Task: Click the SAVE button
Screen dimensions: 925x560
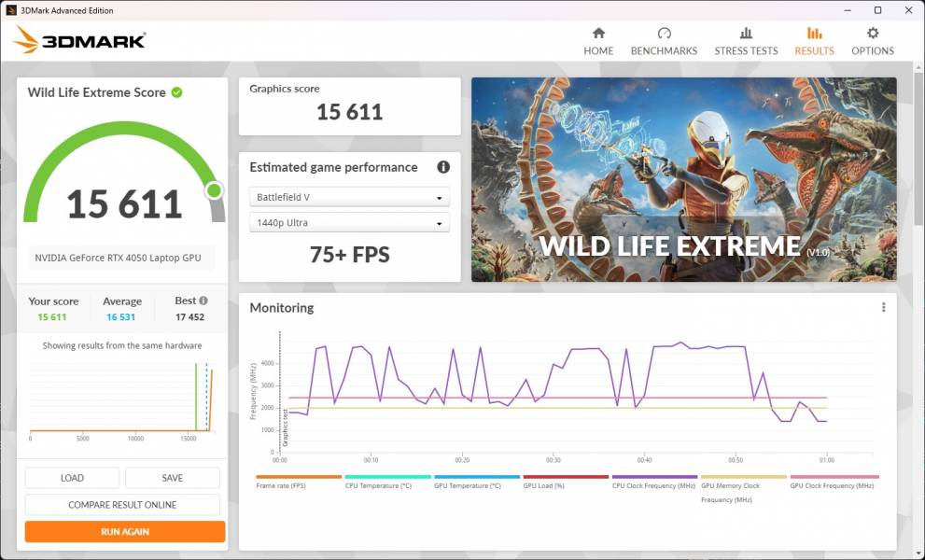Action: pos(173,478)
